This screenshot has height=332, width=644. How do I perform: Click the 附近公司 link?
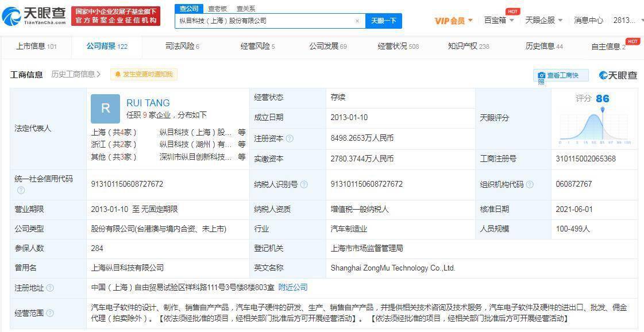tap(293, 288)
